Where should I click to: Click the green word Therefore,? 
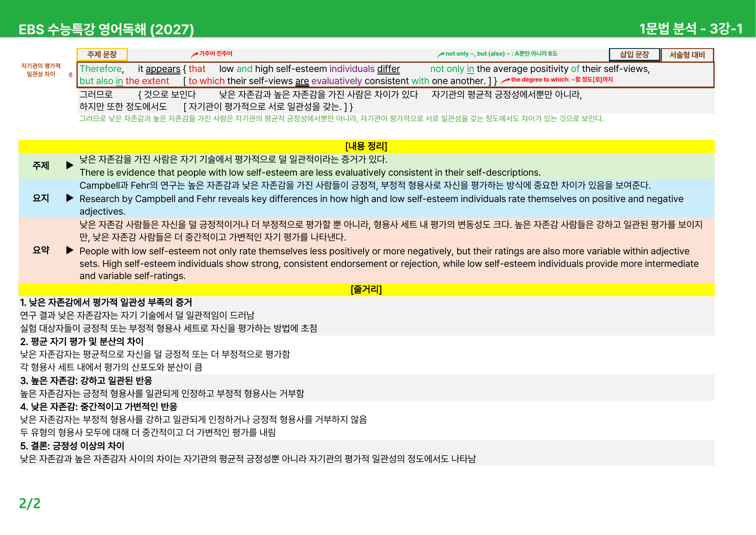point(102,69)
